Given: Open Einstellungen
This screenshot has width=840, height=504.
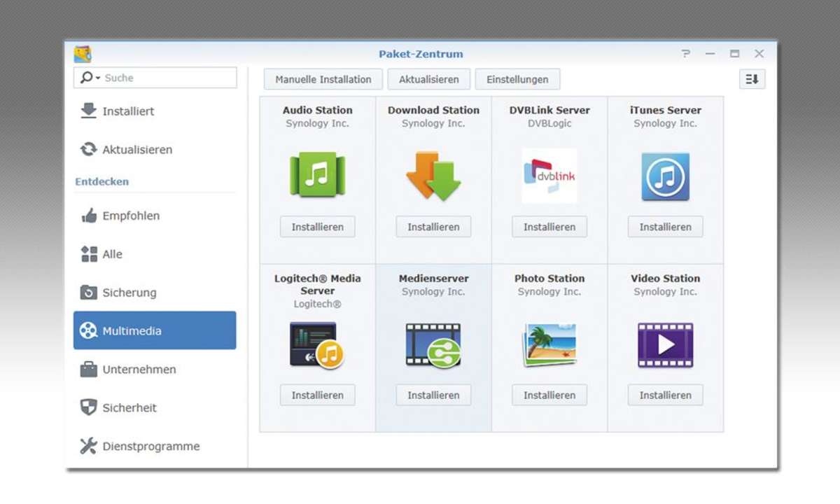Looking at the screenshot, I should pyautogui.click(x=517, y=79).
